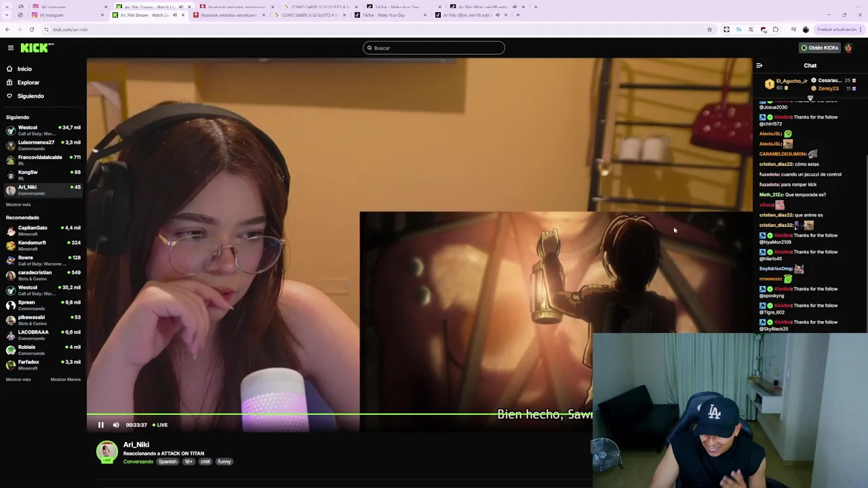Click the browser back arrow
Image resolution: width=868 pixels, height=488 pixels.
(x=7, y=29)
